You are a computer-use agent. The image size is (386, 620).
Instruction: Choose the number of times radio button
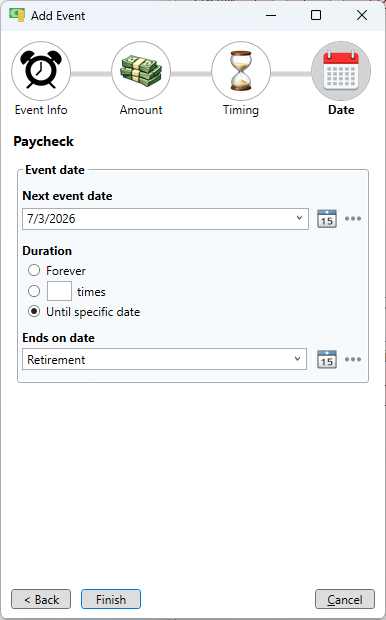coord(34,291)
